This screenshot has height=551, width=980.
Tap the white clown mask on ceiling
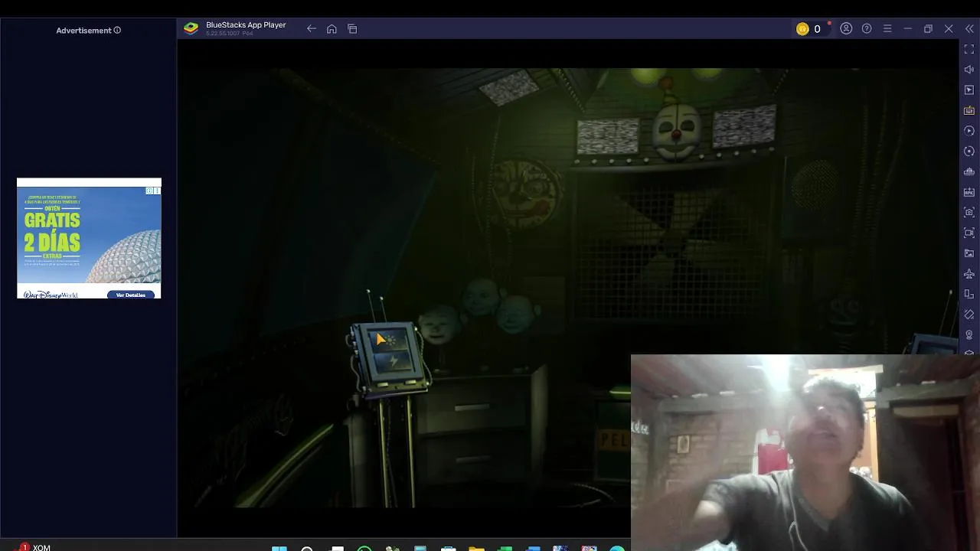[677, 132]
